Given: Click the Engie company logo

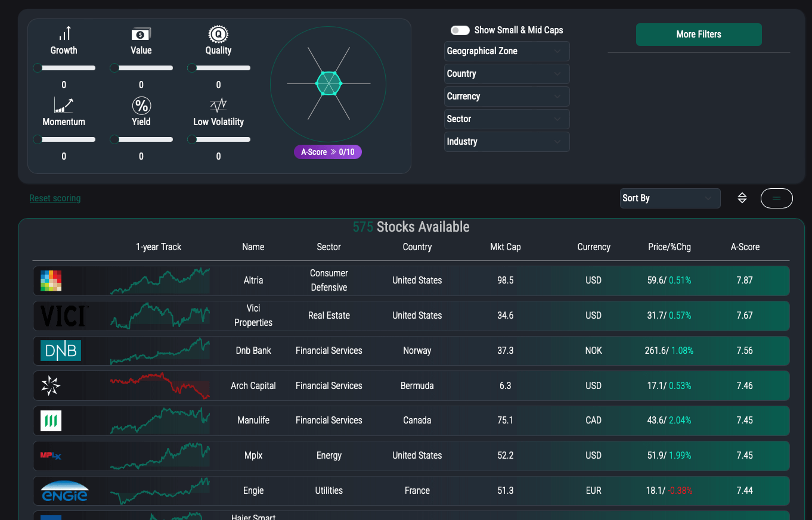Looking at the screenshot, I should (x=64, y=491).
